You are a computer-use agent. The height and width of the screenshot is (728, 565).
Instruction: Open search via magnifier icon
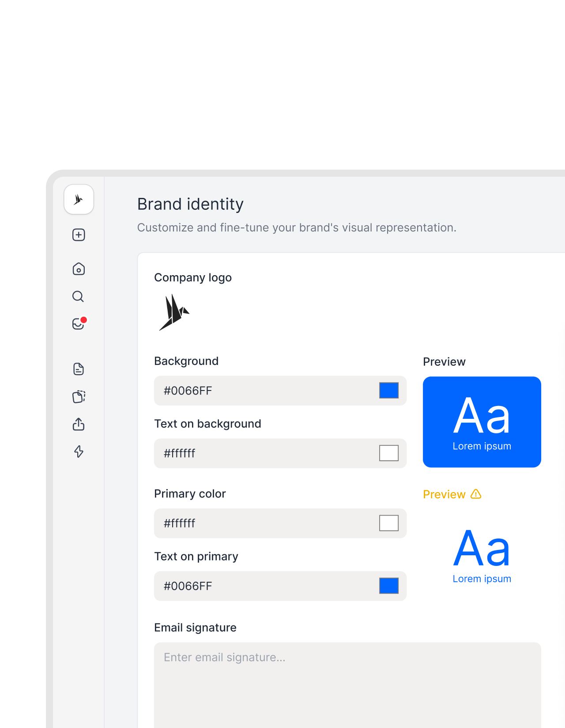pyautogui.click(x=78, y=296)
